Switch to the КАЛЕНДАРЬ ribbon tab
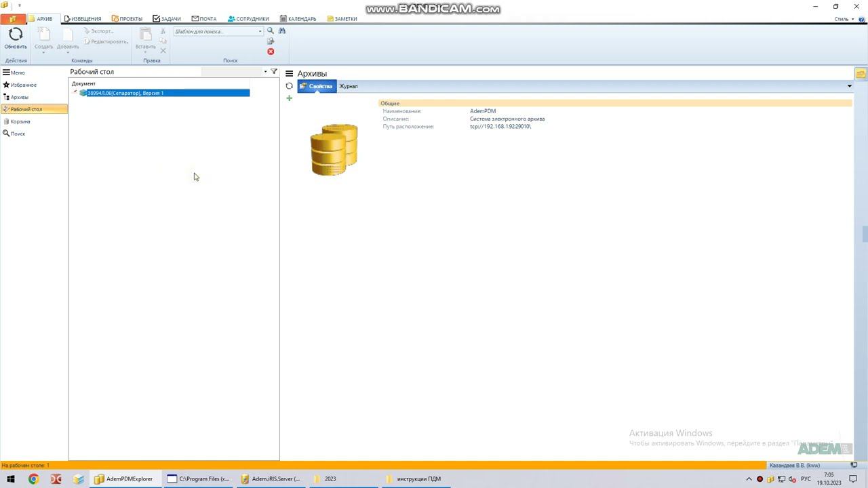This screenshot has height=488, width=868. 298,19
